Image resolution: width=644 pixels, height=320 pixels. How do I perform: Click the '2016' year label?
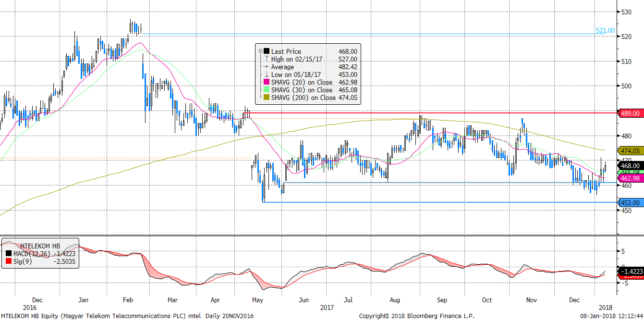tap(29, 307)
